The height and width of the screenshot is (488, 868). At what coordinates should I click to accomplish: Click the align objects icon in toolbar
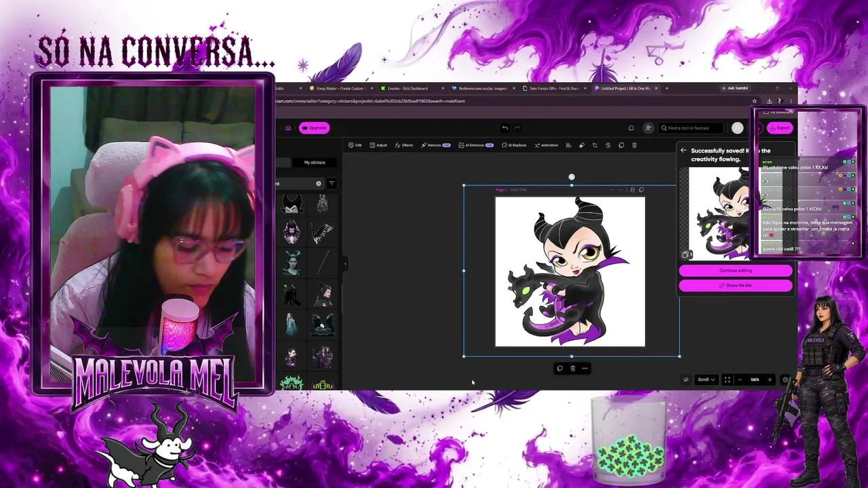click(x=568, y=145)
